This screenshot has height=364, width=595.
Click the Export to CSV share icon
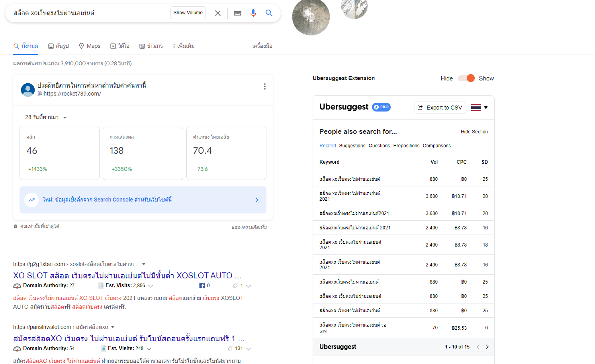(x=420, y=108)
